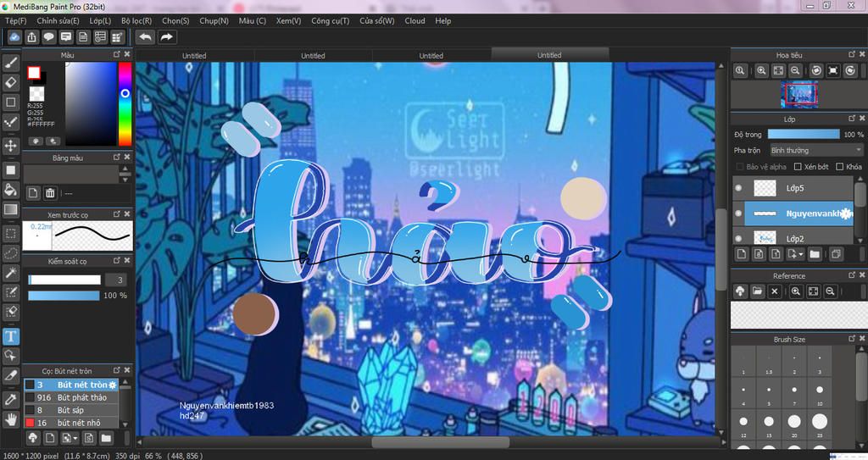Open the Help menu
The width and height of the screenshot is (868, 460).
[x=442, y=20]
